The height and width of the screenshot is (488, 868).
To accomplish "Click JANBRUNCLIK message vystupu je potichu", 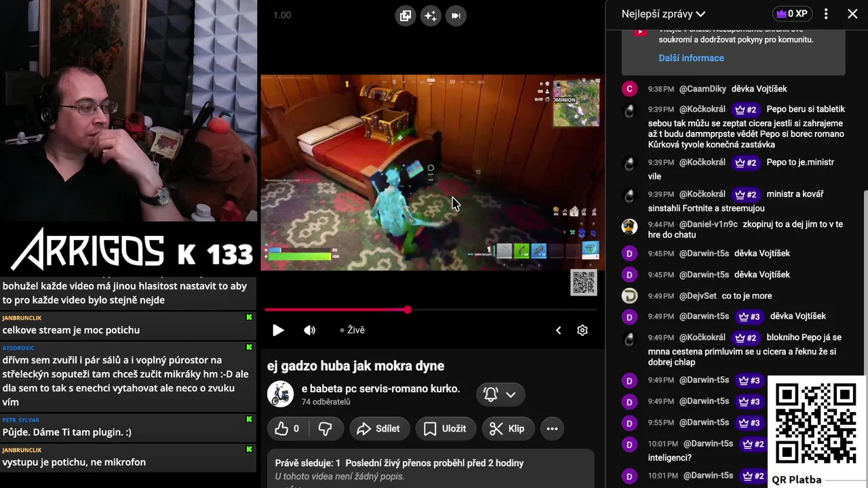I will click(74, 462).
